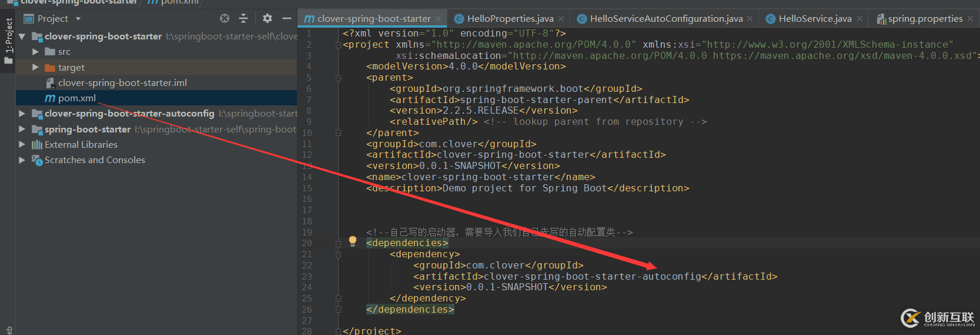Click the relativePath line with repository comment
The height and width of the screenshot is (335, 980).
click(548, 122)
